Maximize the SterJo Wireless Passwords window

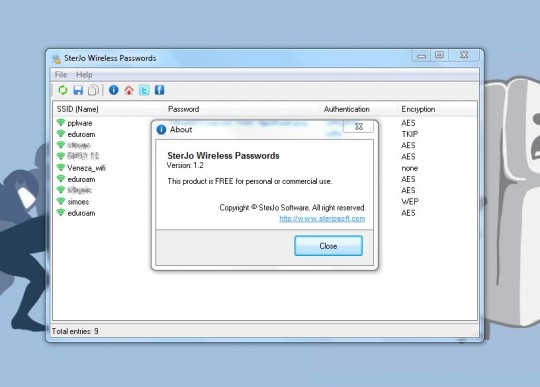tap(439, 55)
